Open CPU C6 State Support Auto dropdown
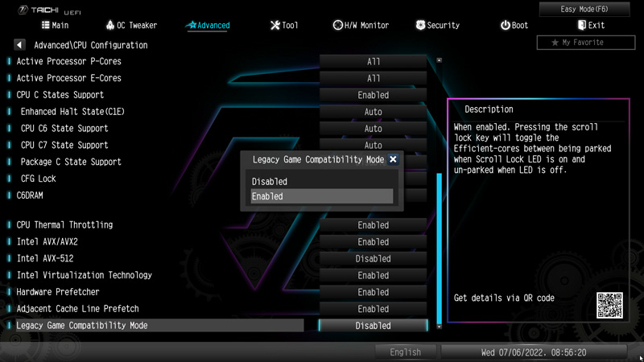Screen dimensions: 644x362 373,129
